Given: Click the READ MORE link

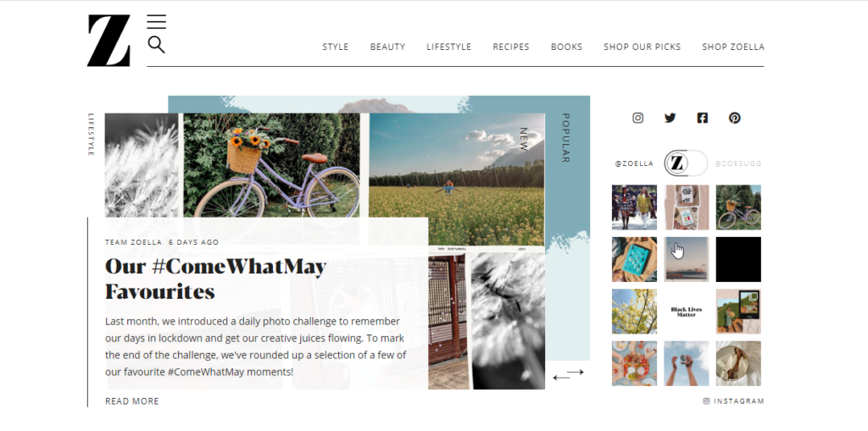Looking at the screenshot, I should pyautogui.click(x=131, y=401).
